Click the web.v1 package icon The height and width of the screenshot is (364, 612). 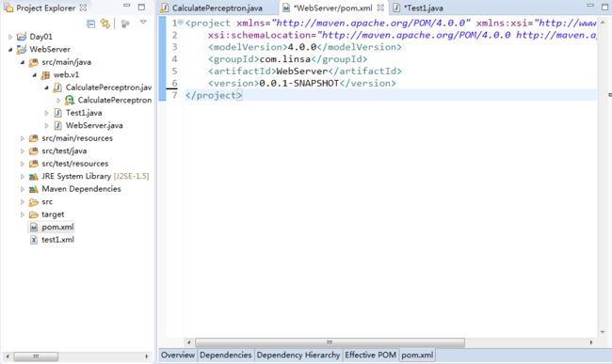pos(46,75)
